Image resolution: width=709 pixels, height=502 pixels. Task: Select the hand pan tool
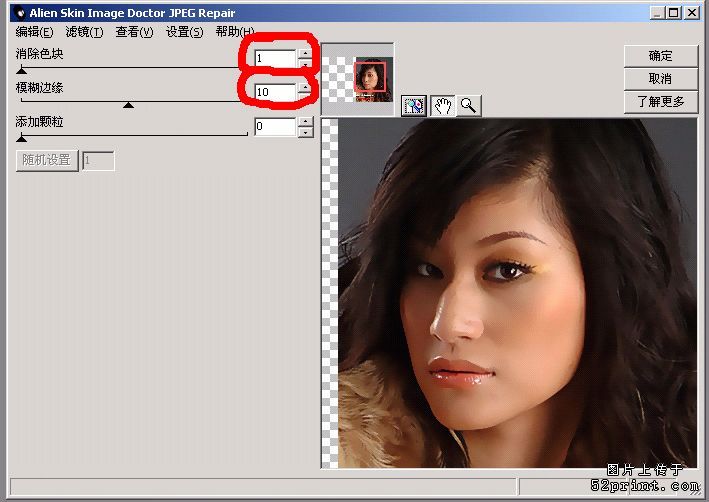(x=442, y=106)
